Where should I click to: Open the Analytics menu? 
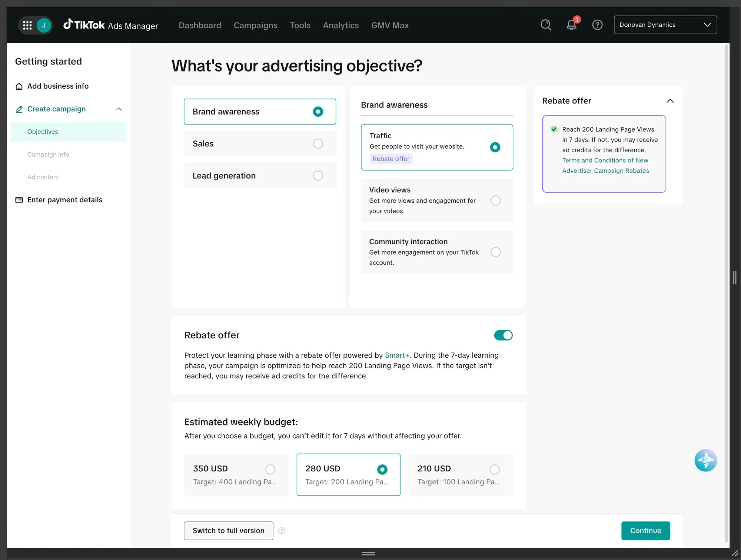tap(341, 25)
